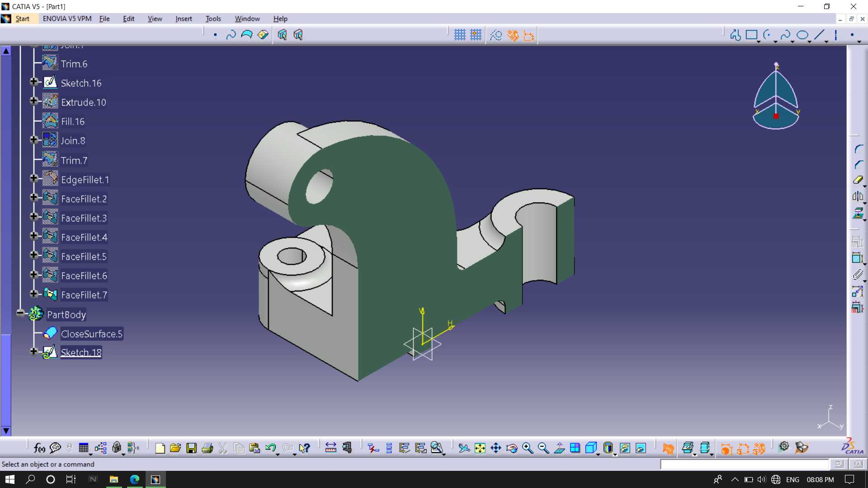Screen dimensions: 868x488
Task: Collapse the PartBody tree node
Action: pos(20,313)
